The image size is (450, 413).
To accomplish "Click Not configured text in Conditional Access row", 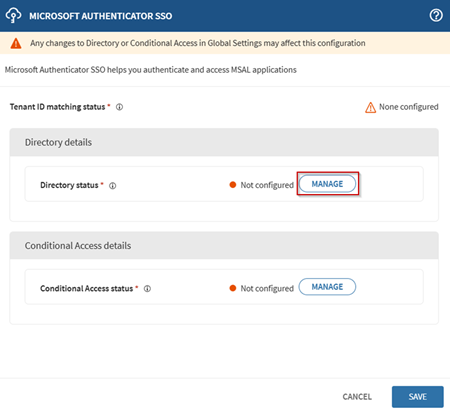I will 267,289.
